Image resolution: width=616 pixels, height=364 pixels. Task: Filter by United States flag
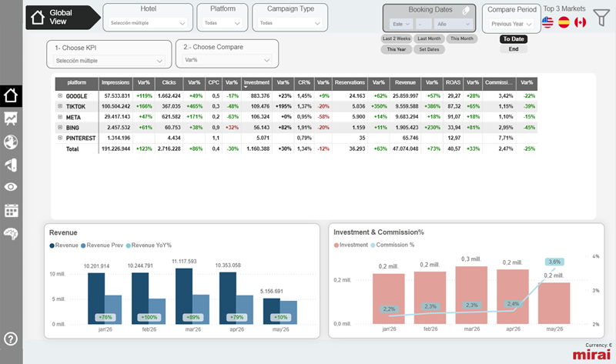coord(547,22)
